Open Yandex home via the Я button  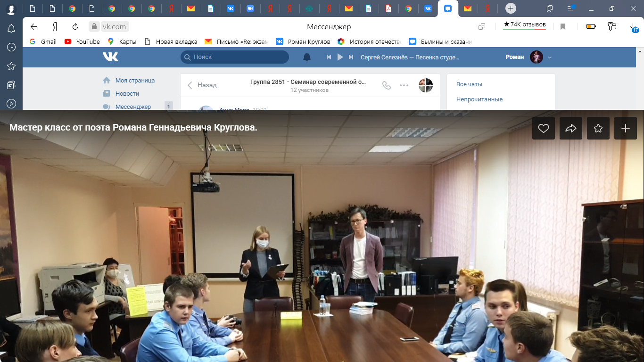point(55,26)
